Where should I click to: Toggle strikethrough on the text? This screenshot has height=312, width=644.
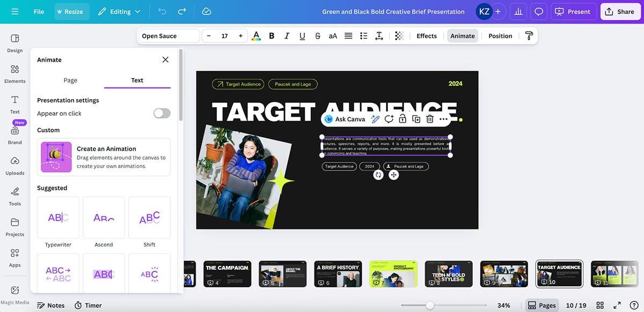pyautogui.click(x=317, y=36)
